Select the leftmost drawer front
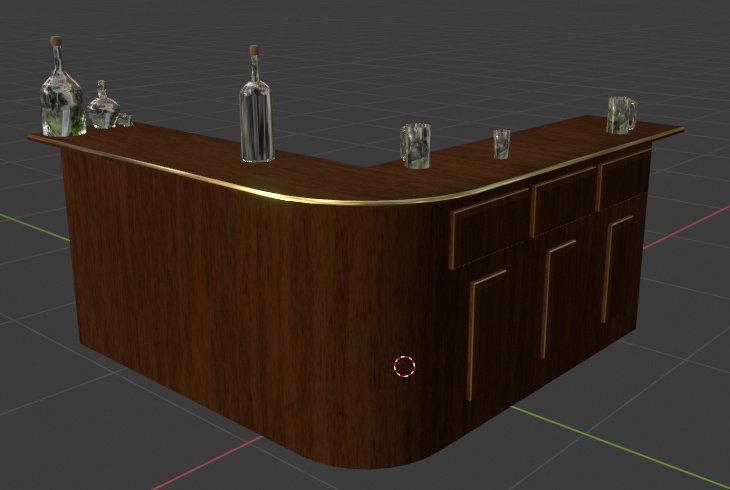The height and width of the screenshot is (490, 730). point(489,228)
